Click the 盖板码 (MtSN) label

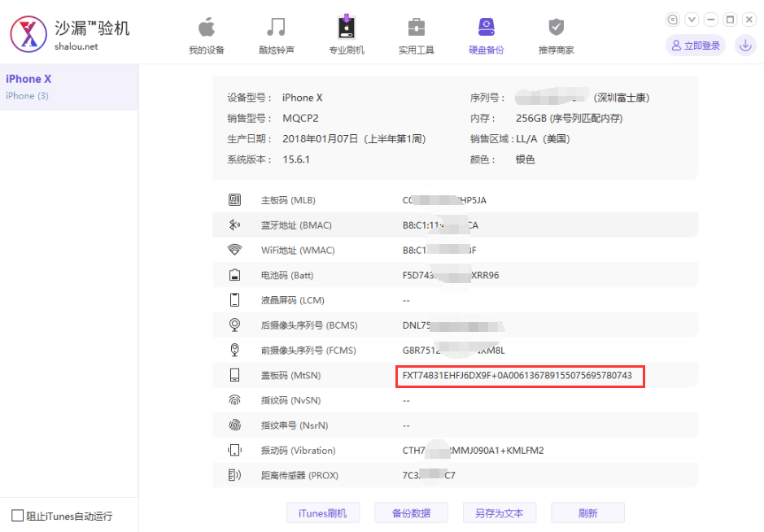(291, 375)
